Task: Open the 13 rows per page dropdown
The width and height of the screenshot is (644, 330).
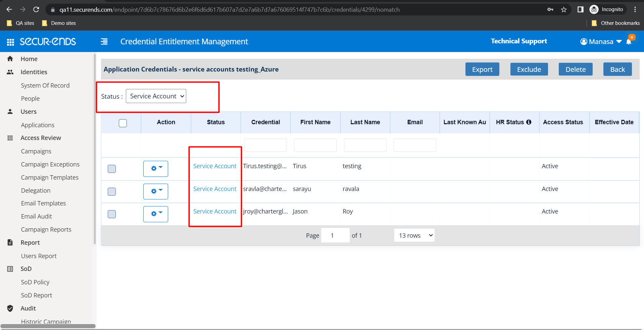Action: pyautogui.click(x=414, y=235)
